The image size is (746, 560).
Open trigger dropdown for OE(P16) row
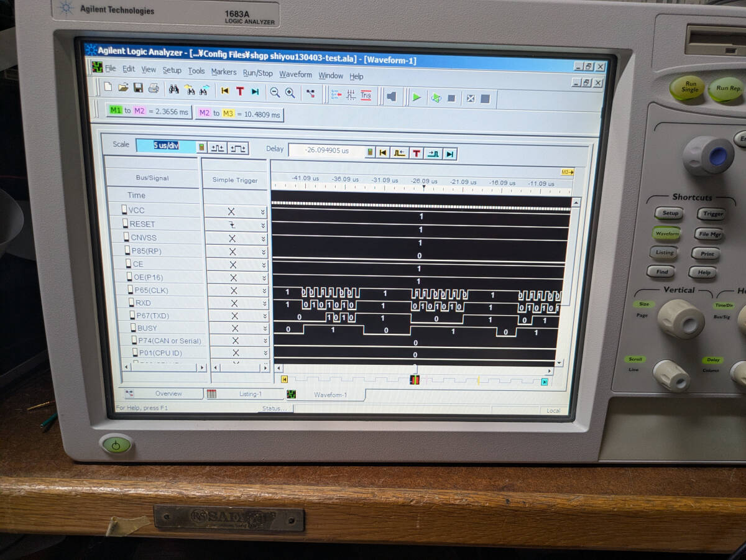point(263,278)
